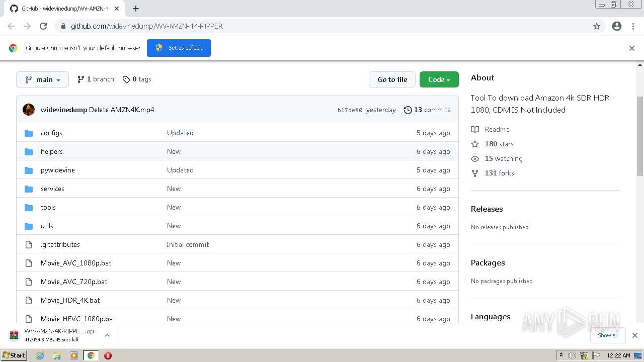The width and height of the screenshot is (644, 362).
Task: Open the Movie_HDR_4K.bat file
Action: 70,300
